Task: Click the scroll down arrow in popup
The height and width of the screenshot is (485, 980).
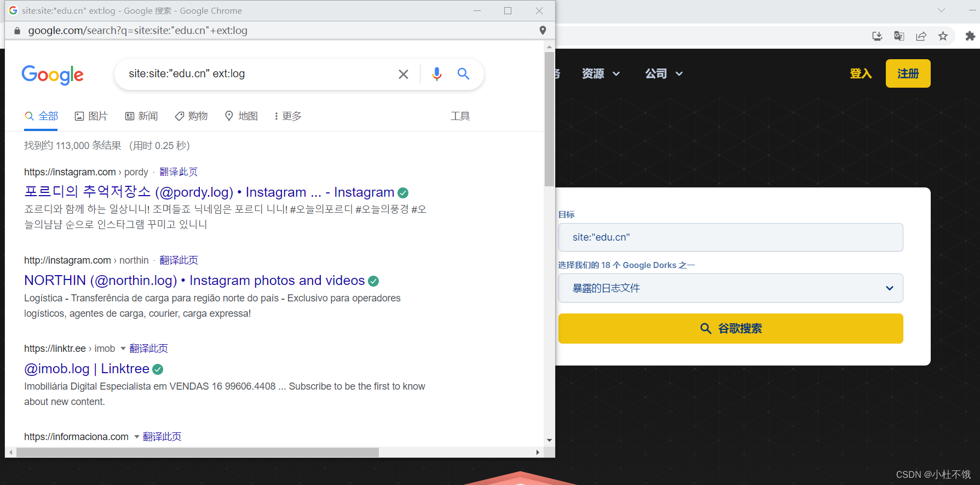Action: [x=549, y=440]
